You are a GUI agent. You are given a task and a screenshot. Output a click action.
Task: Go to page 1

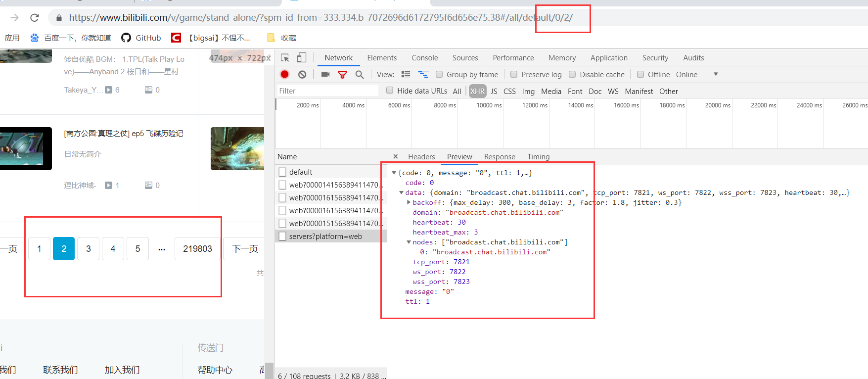pyautogui.click(x=39, y=248)
